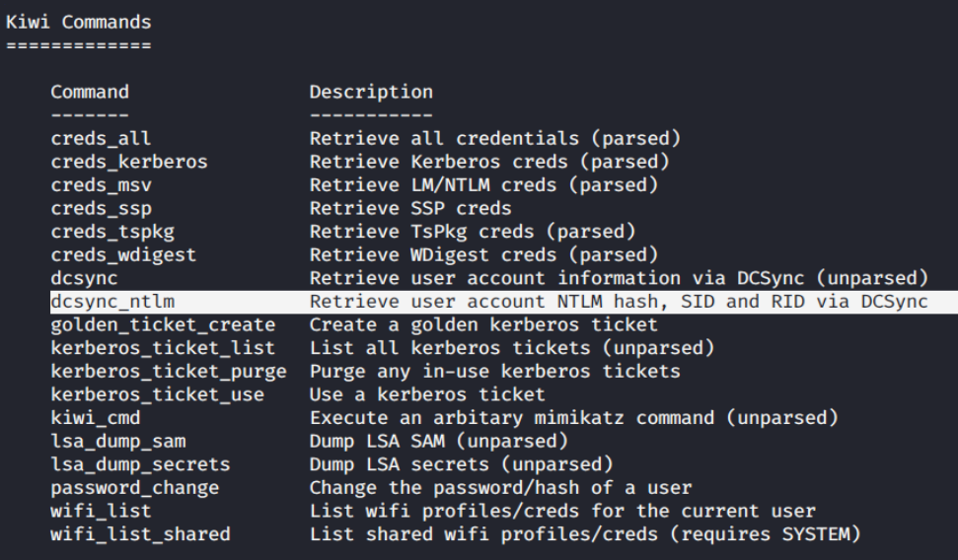Select the lsa_dump_secrets command text
Screen dimensions: 958x560
click(140, 464)
